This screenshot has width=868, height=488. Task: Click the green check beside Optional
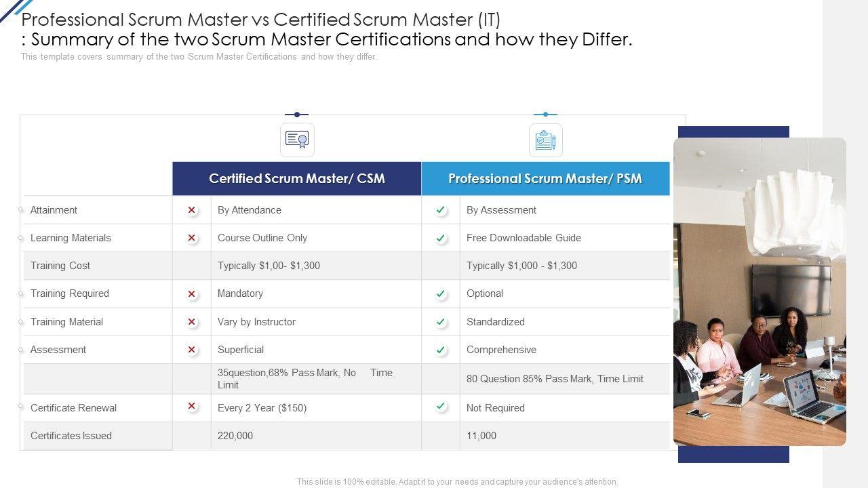click(x=441, y=293)
